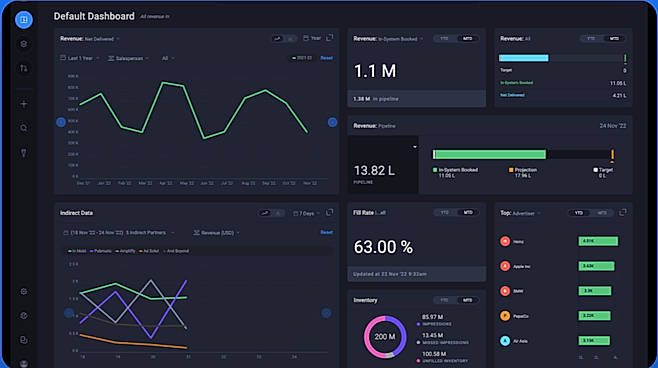The image size is (658, 368).
Task: Open search magnifier icon in sidebar
Action: [24, 128]
